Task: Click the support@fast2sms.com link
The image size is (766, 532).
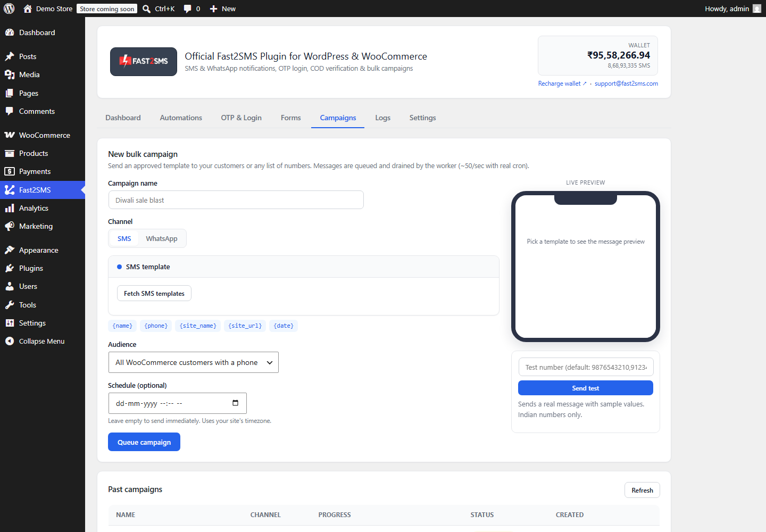Action: tap(626, 84)
